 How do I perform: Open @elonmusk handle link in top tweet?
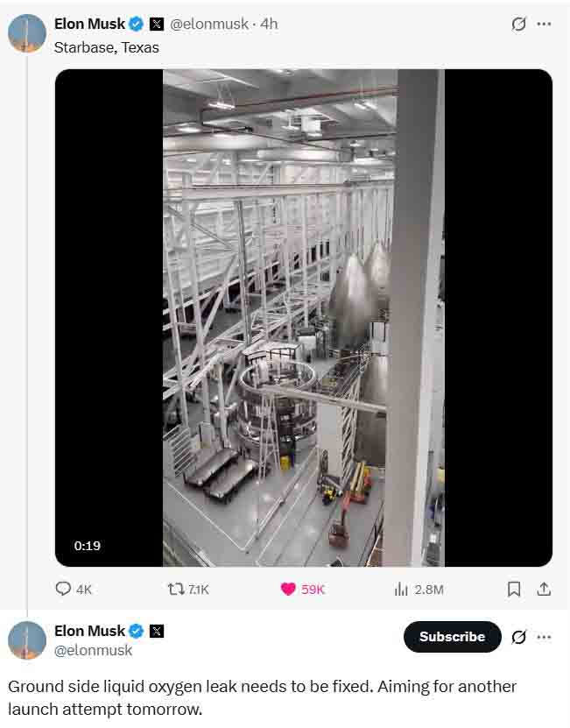click(x=209, y=24)
